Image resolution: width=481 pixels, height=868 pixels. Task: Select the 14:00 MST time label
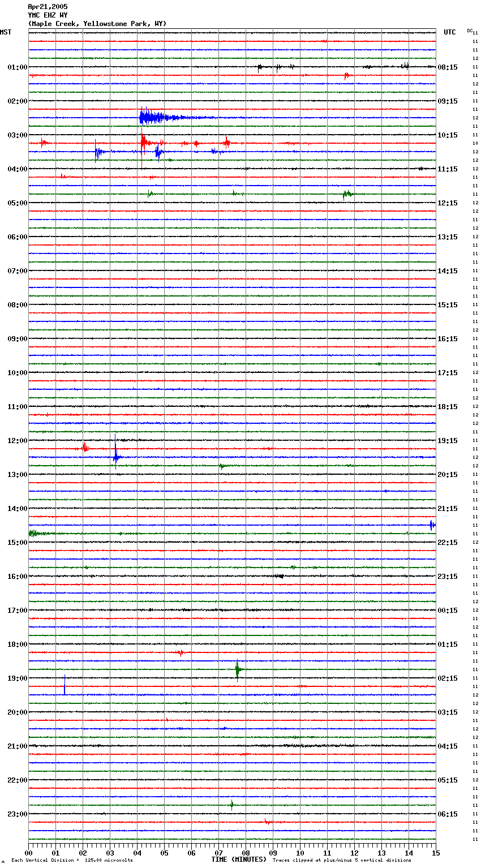[17, 509]
